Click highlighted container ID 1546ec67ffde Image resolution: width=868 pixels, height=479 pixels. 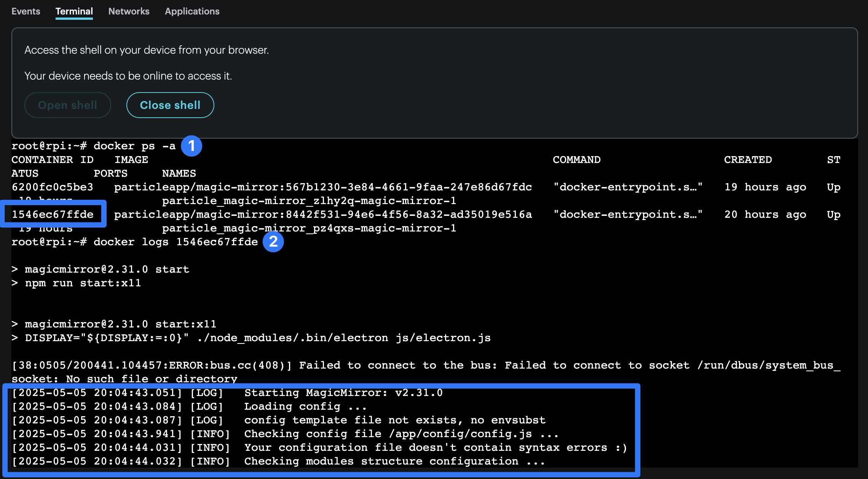tap(53, 214)
